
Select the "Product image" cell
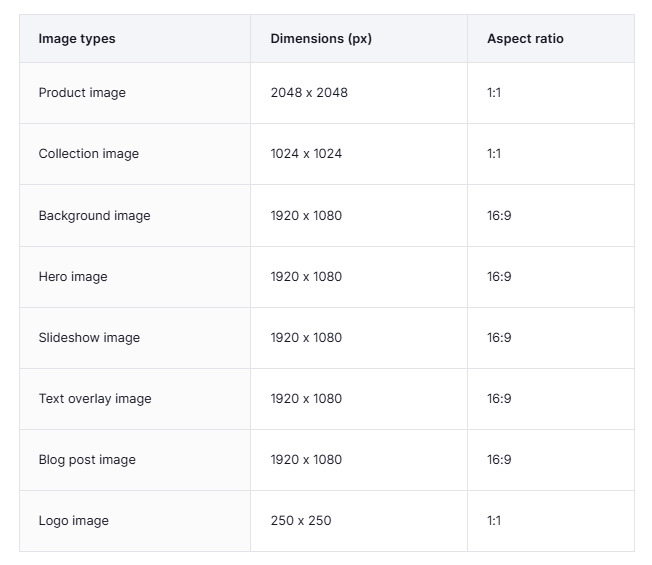tap(82, 93)
